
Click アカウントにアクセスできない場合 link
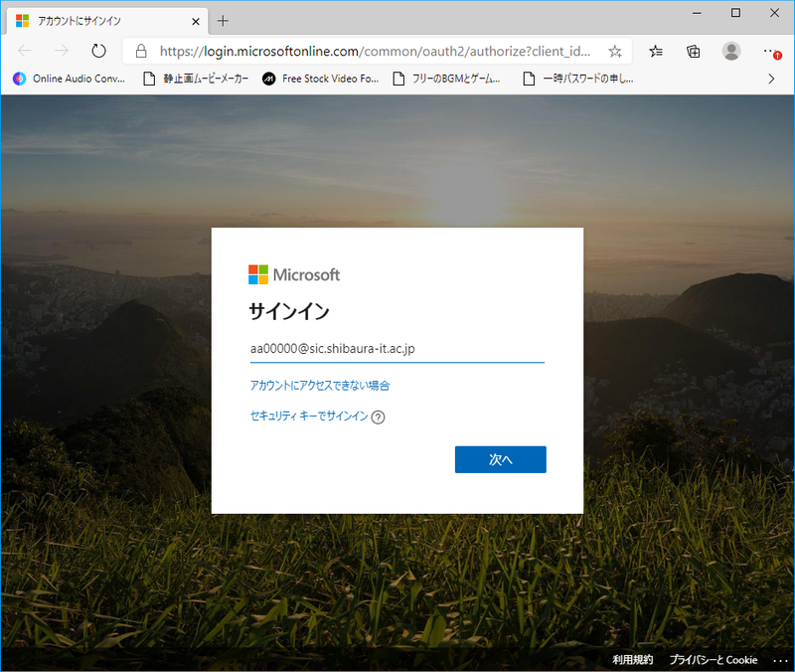pos(320,386)
